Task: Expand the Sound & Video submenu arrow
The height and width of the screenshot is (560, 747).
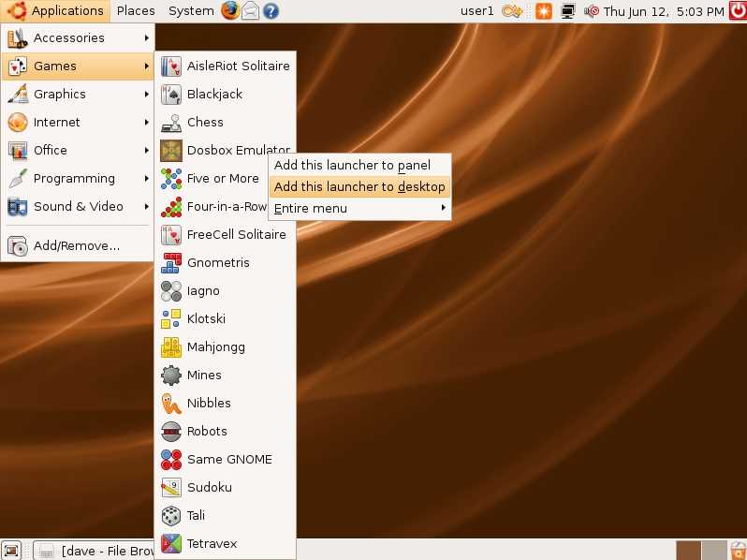Action: click(147, 206)
